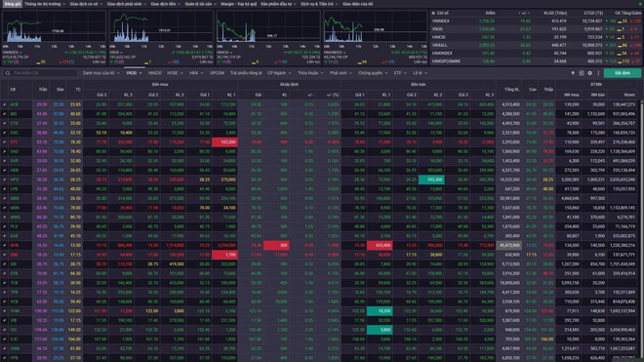Click the pin icon on the LPB row

[5, 189]
